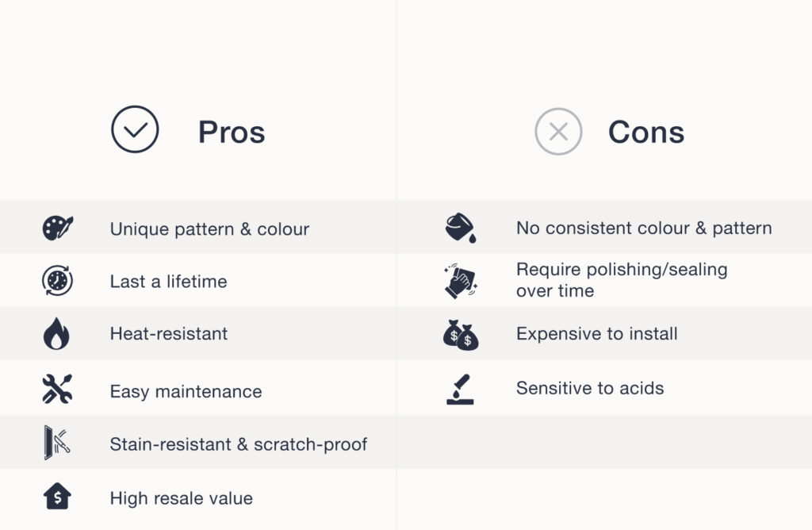Click the scratch-proof surface icon
This screenshot has height=530, width=812.
[57, 443]
